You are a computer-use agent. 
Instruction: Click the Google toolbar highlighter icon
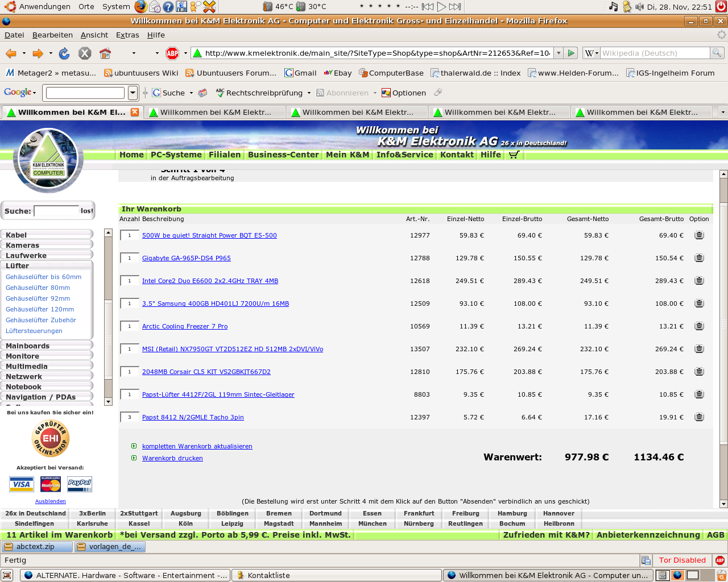pyautogui.click(x=438, y=92)
